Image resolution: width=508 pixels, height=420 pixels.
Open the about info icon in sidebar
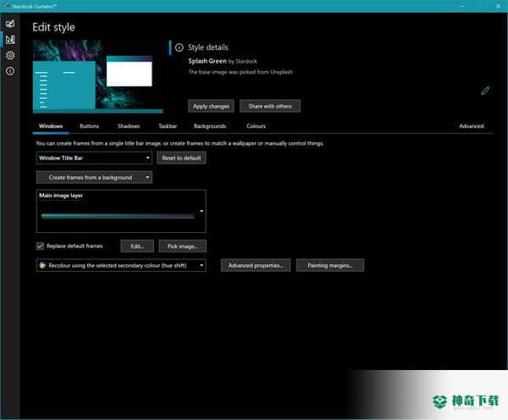pyautogui.click(x=10, y=71)
